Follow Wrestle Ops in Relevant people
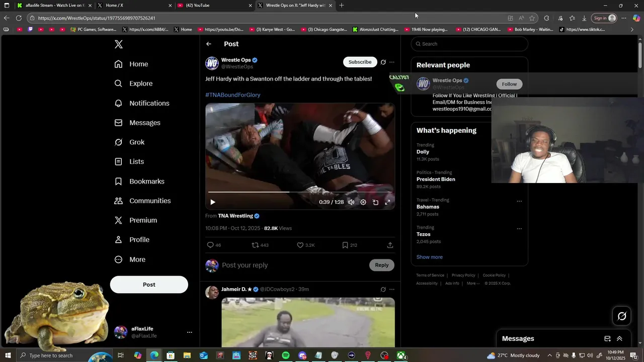Viewport: 644px width, 362px height. 509,84
